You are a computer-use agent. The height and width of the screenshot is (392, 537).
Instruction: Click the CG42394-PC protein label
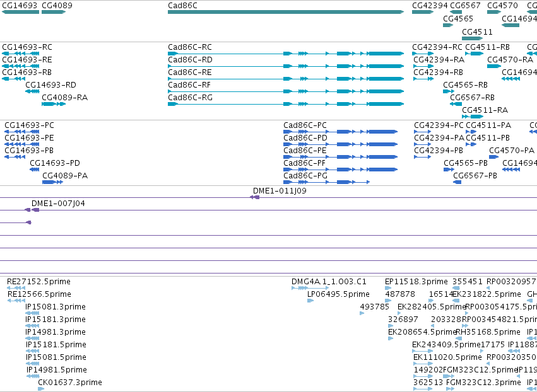[439, 125]
